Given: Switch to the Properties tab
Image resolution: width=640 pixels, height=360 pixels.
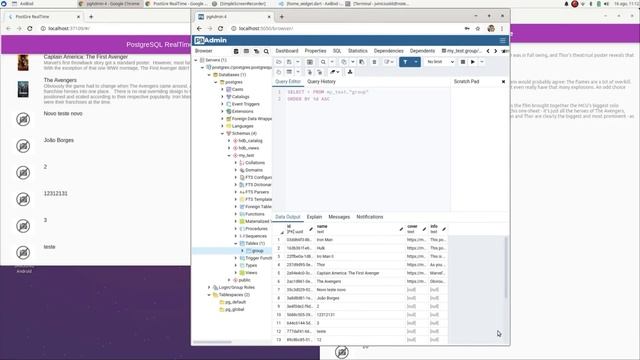Looking at the screenshot, I should (315, 51).
